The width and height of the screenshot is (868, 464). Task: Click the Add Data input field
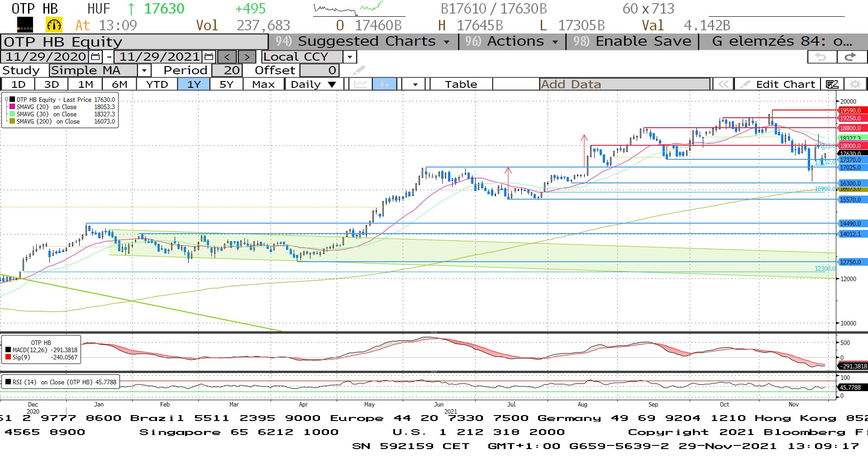[625, 84]
